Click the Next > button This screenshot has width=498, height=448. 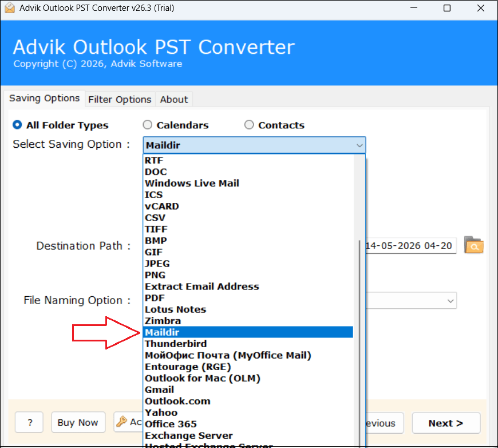coord(446,423)
